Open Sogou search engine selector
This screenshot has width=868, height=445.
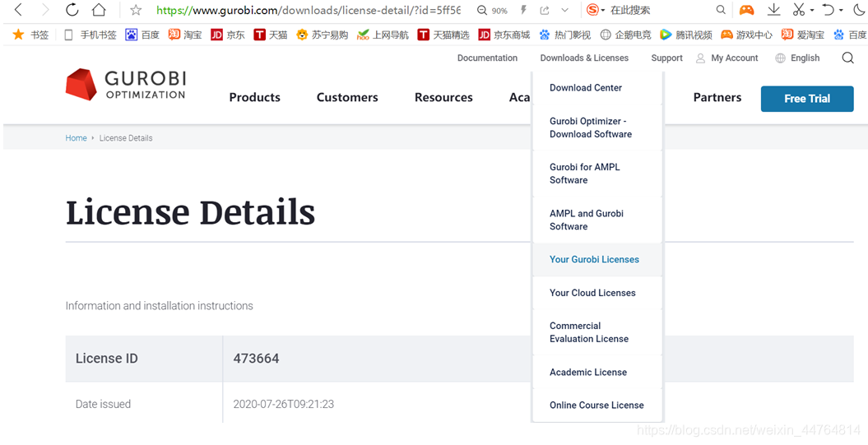point(596,10)
